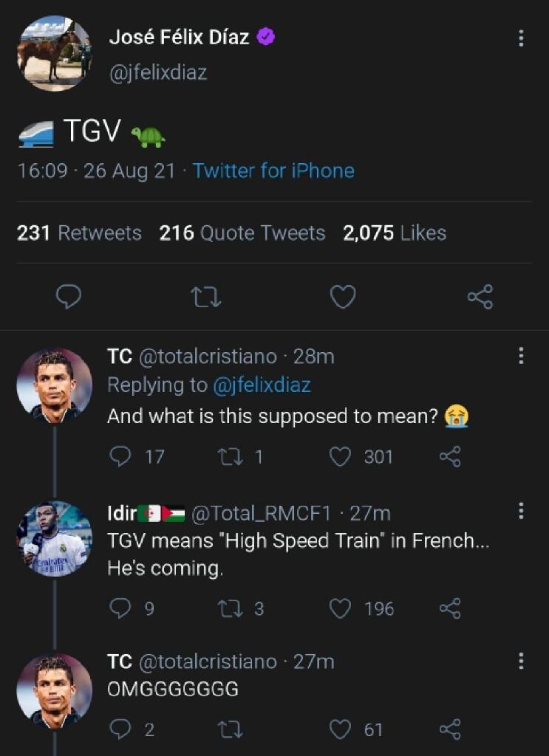The image size is (549, 756).
Task: Open more options on TC's first reply
Action: pyautogui.click(x=521, y=356)
